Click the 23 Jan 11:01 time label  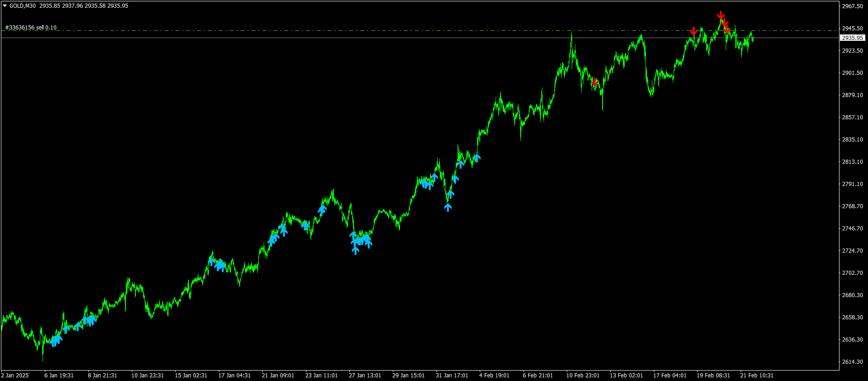pos(322,376)
